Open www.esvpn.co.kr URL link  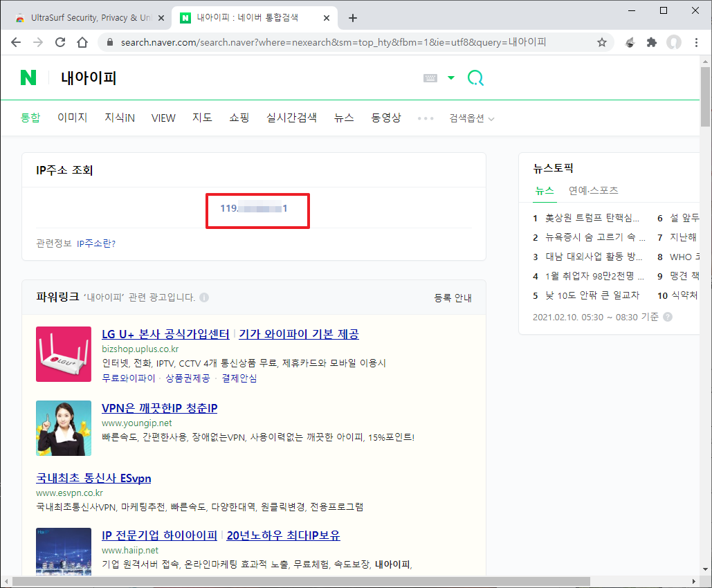click(69, 493)
